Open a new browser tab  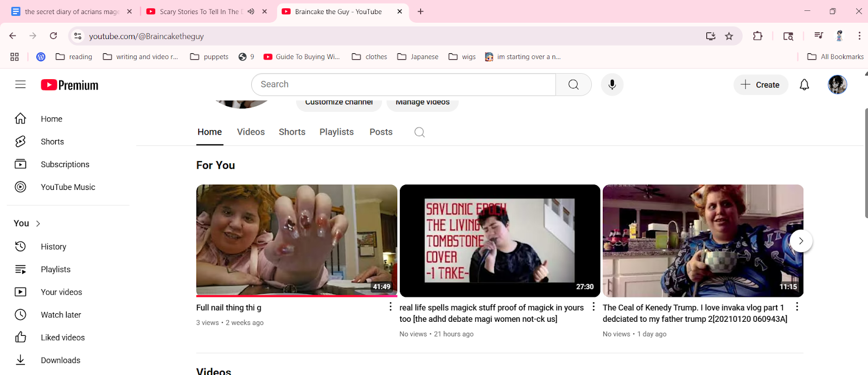pyautogui.click(x=420, y=11)
